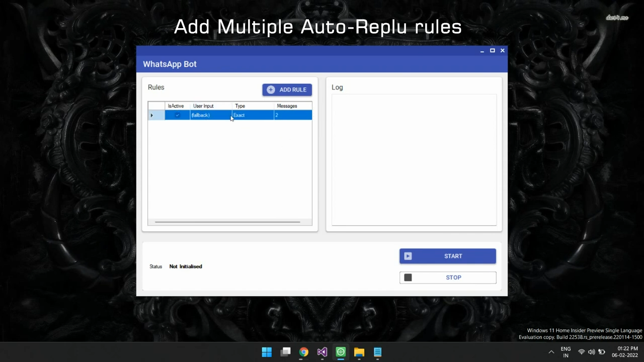Sort rules by the Type column header
Viewport: 644px width, 362px height.
240,106
